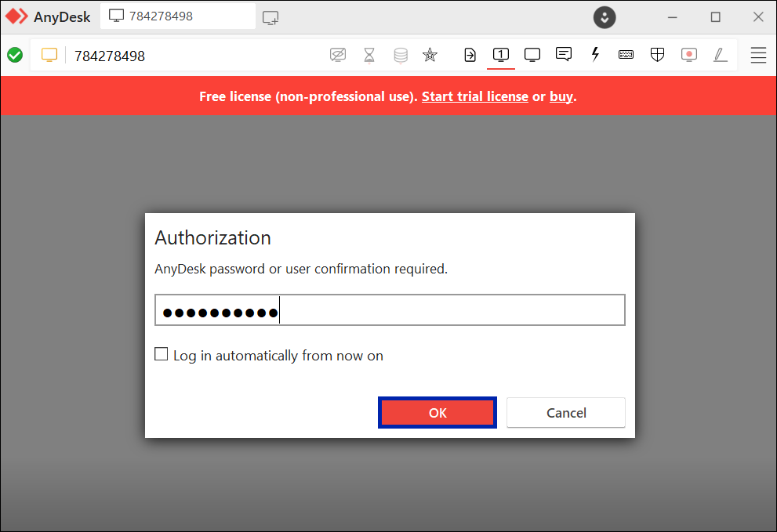Screen dimensions: 777x532
Task: Confirm authorization with OK button
Action: pos(438,413)
